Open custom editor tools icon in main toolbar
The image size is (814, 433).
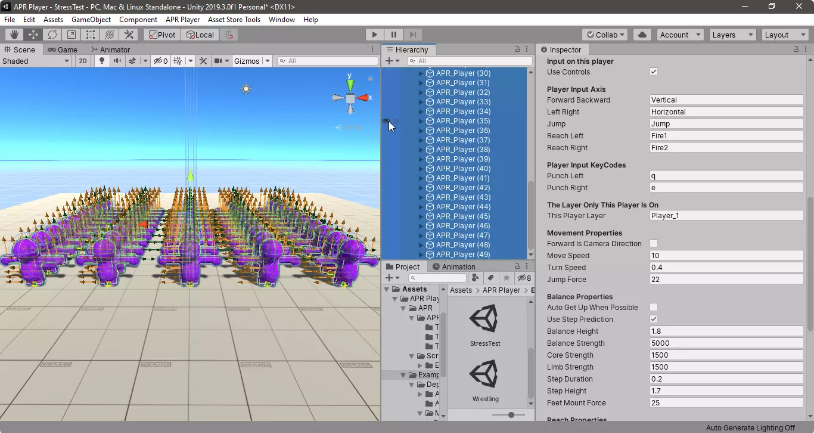129,35
